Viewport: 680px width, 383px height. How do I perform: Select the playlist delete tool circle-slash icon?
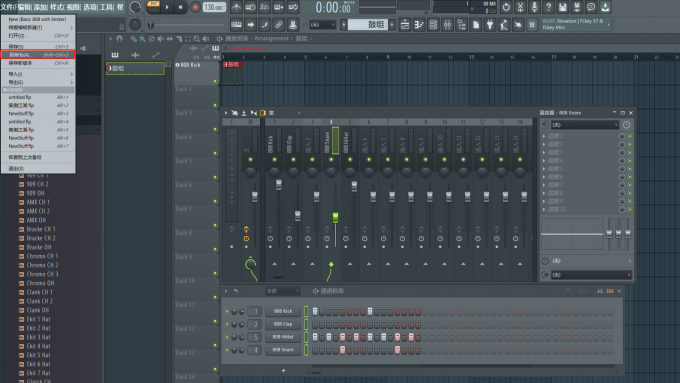pos(151,39)
